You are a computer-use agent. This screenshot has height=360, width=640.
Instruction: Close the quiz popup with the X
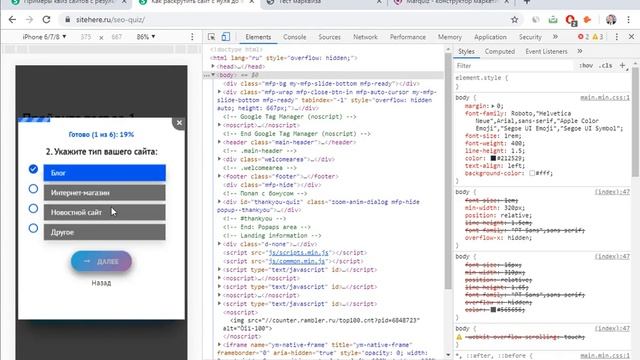(179, 123)
